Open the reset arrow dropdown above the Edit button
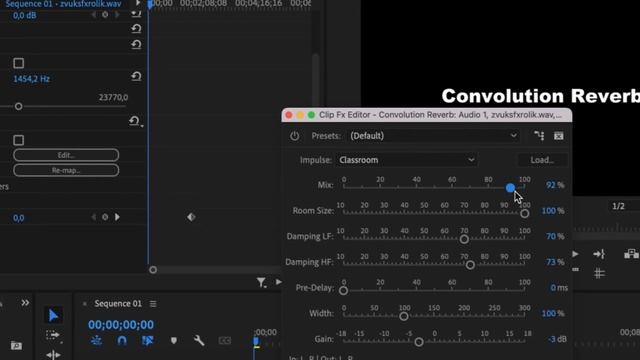Viewport: 640px width, 360px height. coord(135,121)
